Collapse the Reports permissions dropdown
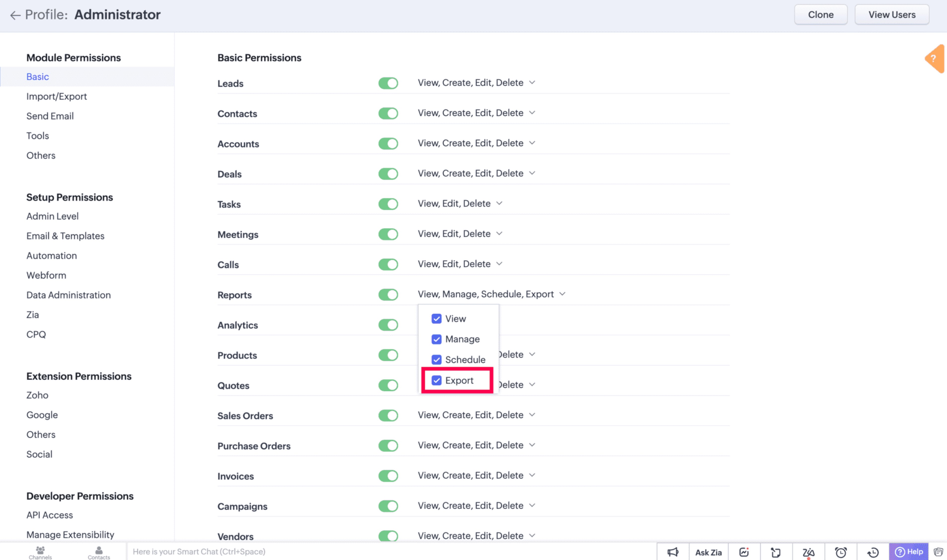Viewport: 947px width, 560px height. pos(562,294)
